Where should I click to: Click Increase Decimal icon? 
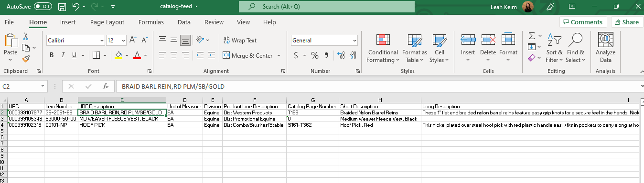point(341,56)
